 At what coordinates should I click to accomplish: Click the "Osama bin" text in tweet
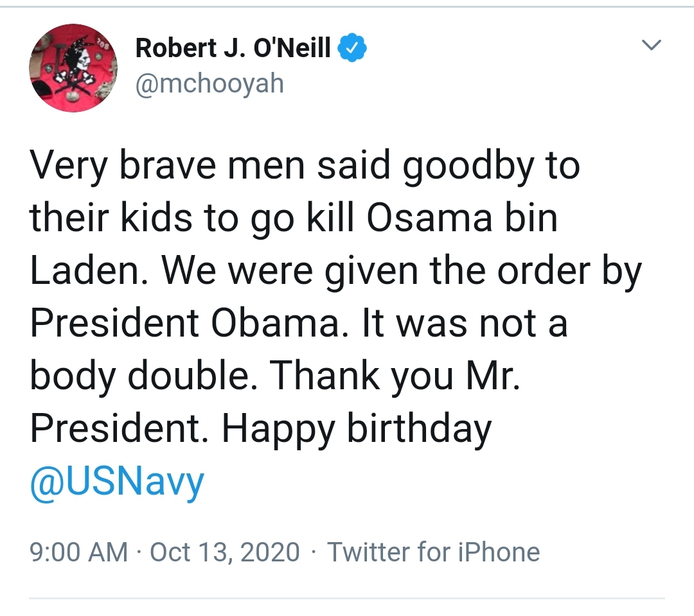462,218
